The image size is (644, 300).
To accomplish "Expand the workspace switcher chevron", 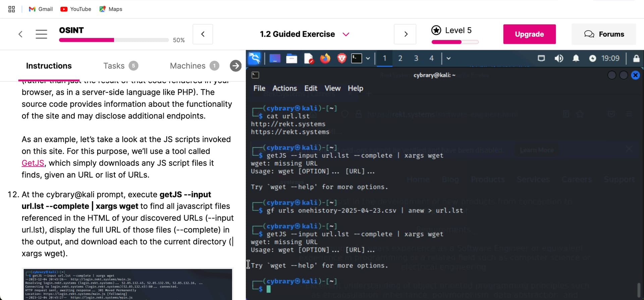I will tap(448, 58).
